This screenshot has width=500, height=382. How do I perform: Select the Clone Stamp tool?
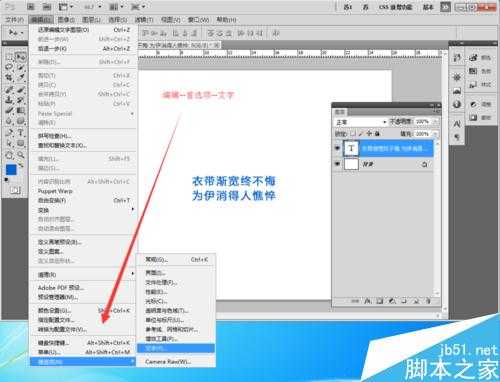point(9,100)
